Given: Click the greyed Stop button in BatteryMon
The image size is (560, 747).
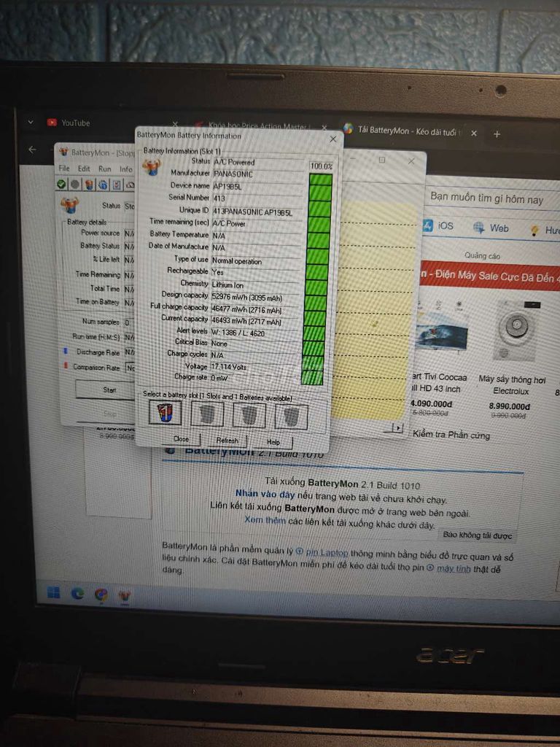Looking at the screenshot, I should [109, 414].
